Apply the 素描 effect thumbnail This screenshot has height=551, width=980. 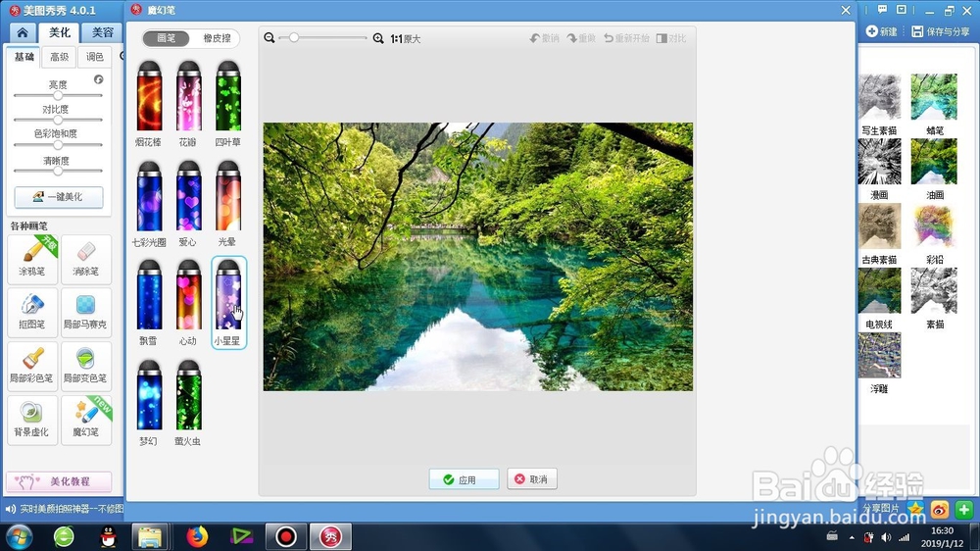934,290
